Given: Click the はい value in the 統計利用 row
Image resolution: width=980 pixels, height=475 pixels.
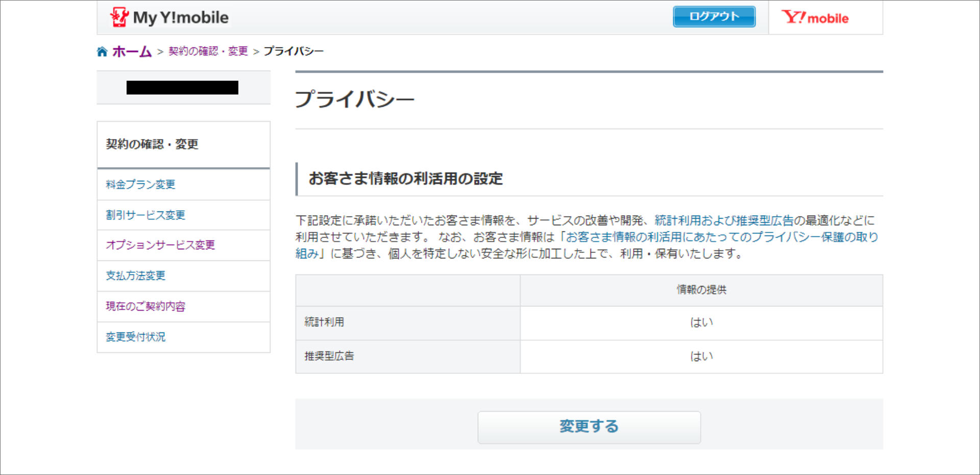Looking at the screenshot, I should [x=701, y=323].
